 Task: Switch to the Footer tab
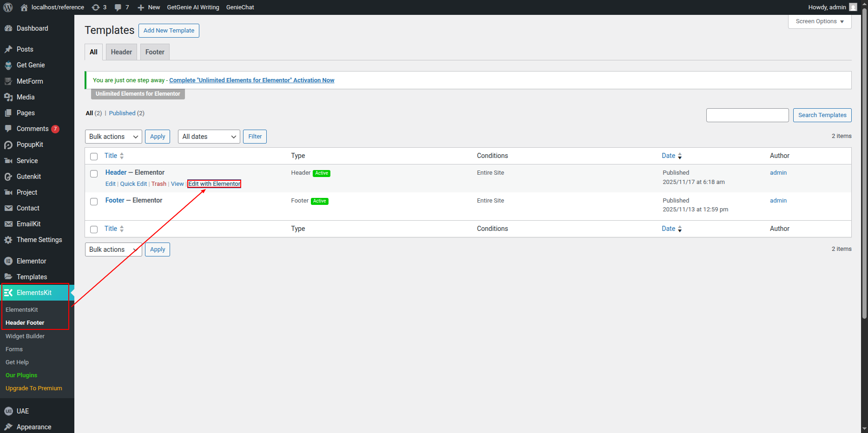[155, 52]
